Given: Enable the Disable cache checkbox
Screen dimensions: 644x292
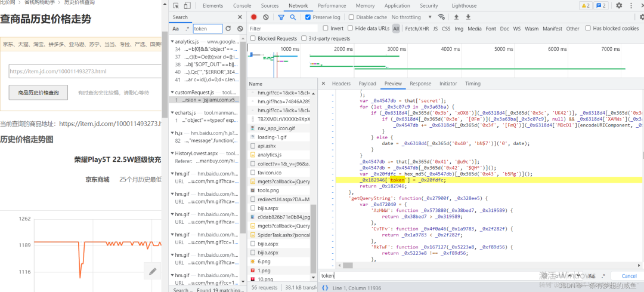Looking at the screenshot, I should click(x=350, y=17).
